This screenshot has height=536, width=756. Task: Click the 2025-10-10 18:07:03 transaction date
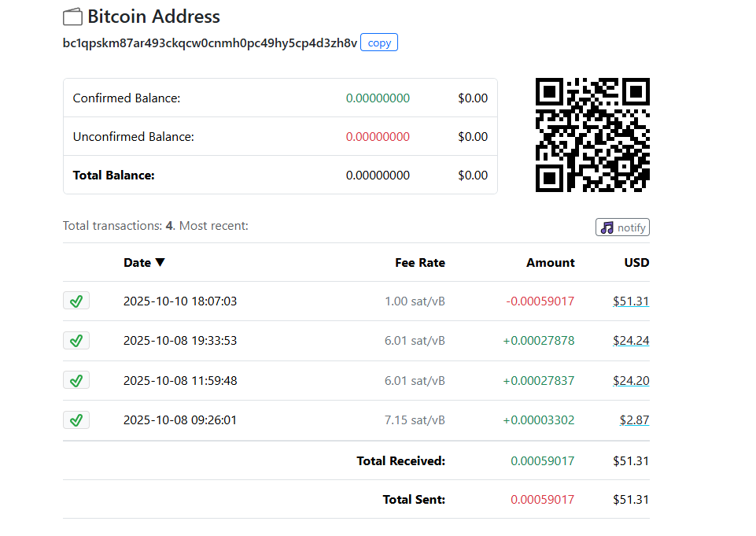[180, 301]
